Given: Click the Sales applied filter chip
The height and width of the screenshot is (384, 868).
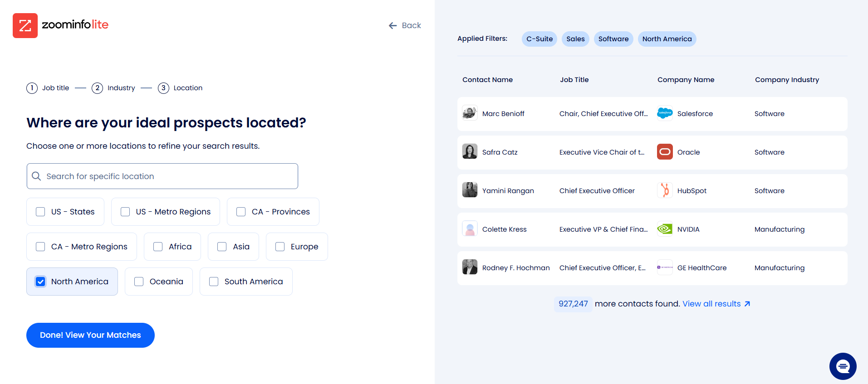Looking at the screenshot, I should [x=575, y=39].
